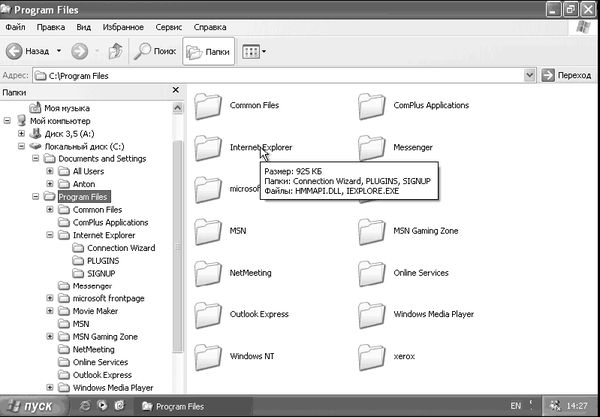Screen dimensions: 600x417
Task: Select Online Services in folder tree
Action: point(93,362)
